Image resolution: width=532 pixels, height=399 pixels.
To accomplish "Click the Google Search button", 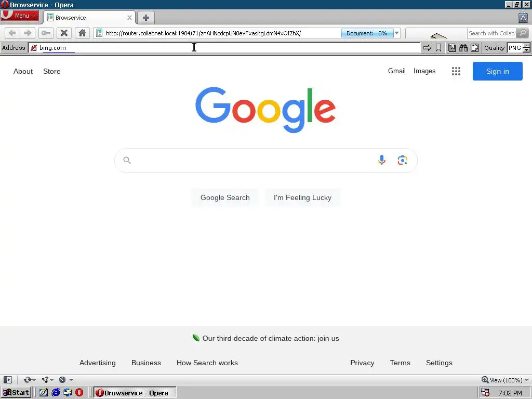I will click(225, 197).
